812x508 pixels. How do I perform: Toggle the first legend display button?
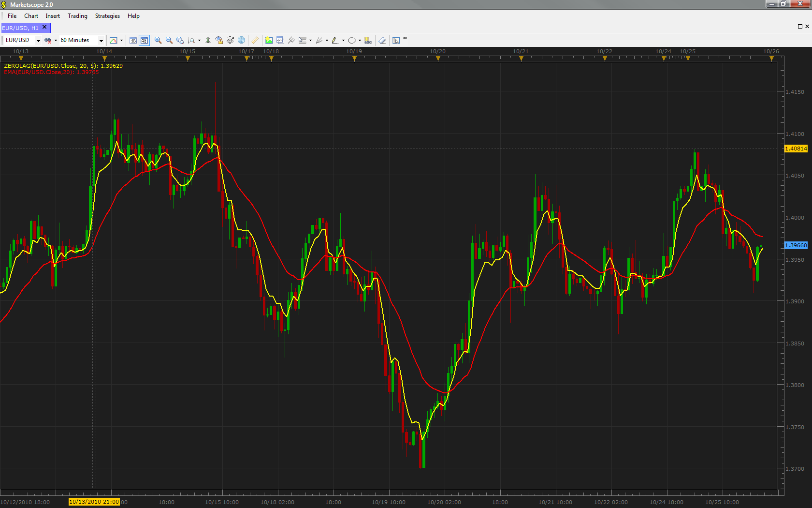(133, 40)
